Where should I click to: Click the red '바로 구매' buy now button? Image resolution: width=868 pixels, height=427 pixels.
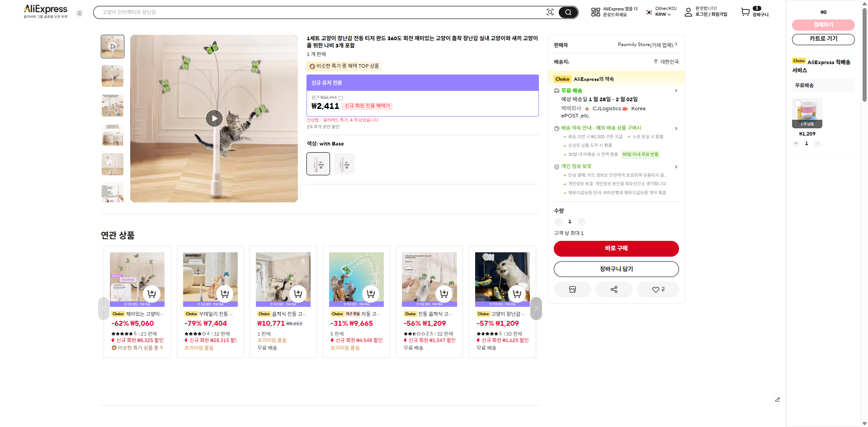[616, 249]
